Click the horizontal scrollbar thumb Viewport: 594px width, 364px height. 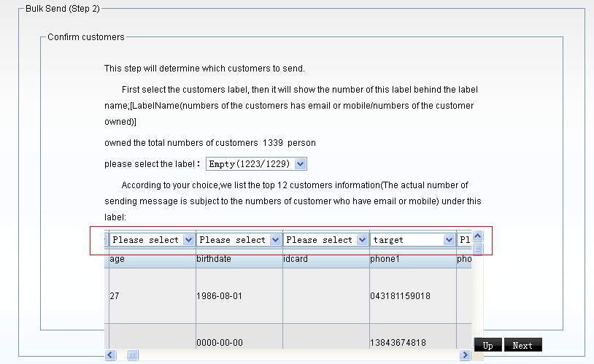coord(132,355)
